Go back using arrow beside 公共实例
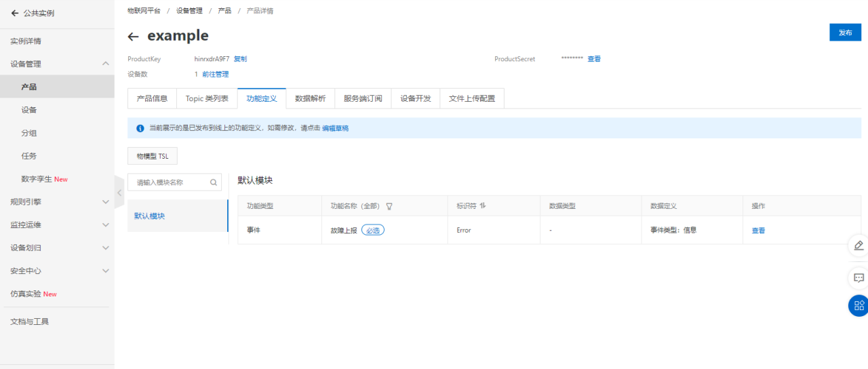 15,13
